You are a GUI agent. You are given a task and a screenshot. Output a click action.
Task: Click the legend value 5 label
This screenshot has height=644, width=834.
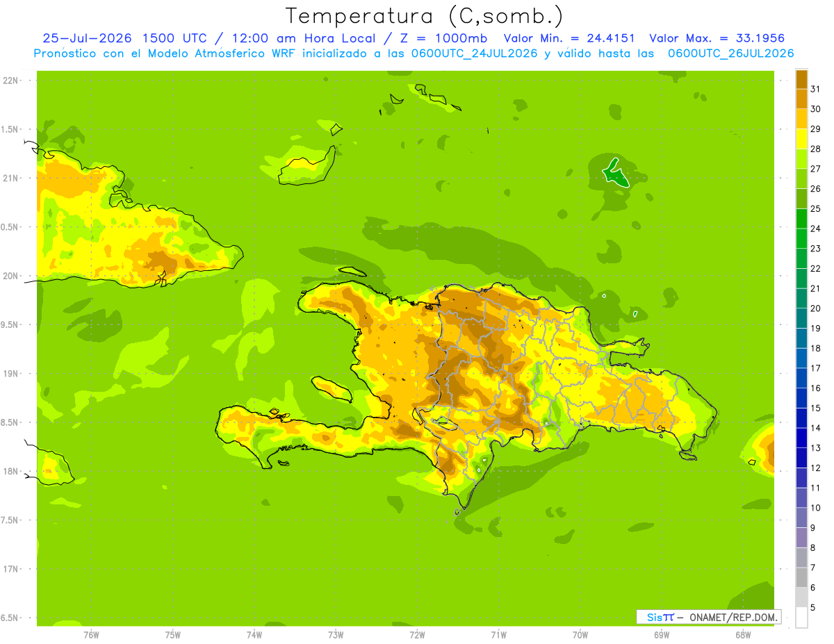click(x=813, y=607)
